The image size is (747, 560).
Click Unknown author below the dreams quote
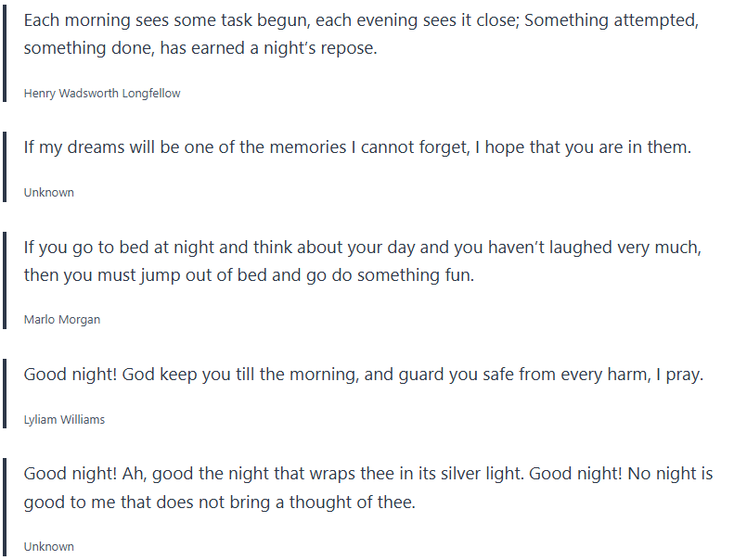point(49,192)
